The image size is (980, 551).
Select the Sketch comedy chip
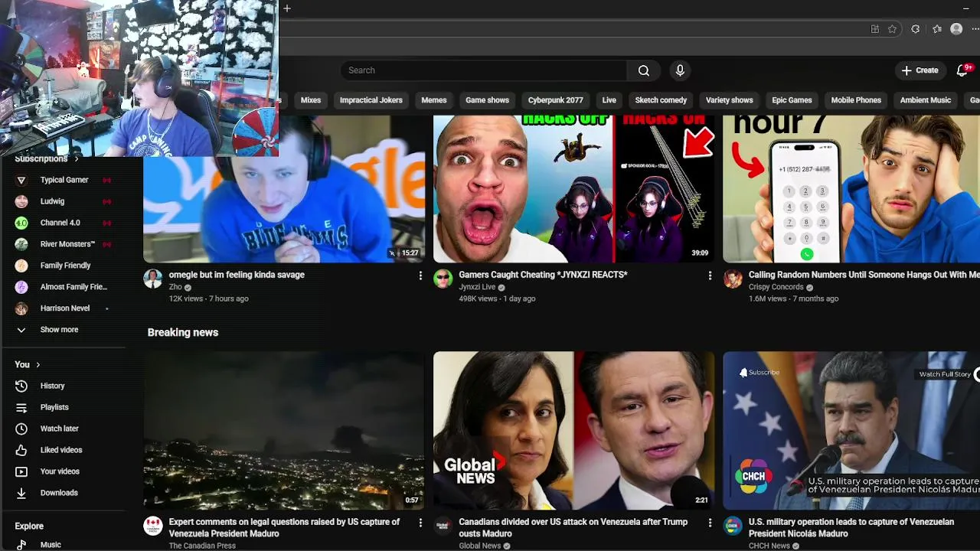[661, 100]
